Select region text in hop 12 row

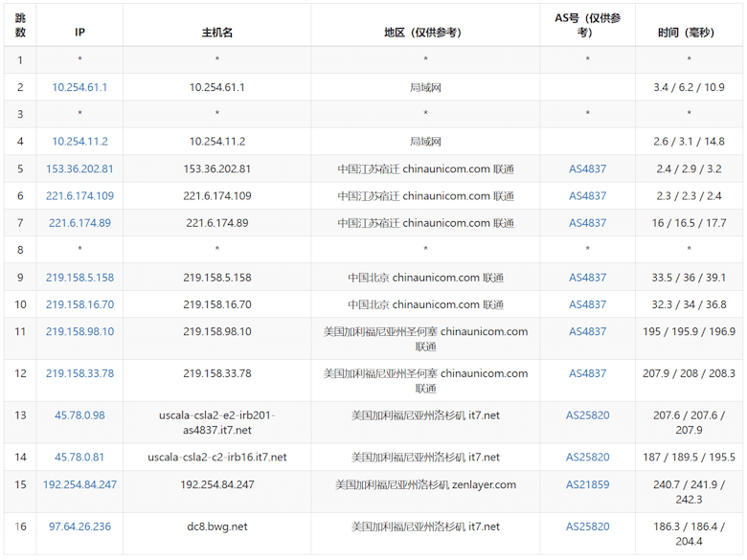pos(425,380)
